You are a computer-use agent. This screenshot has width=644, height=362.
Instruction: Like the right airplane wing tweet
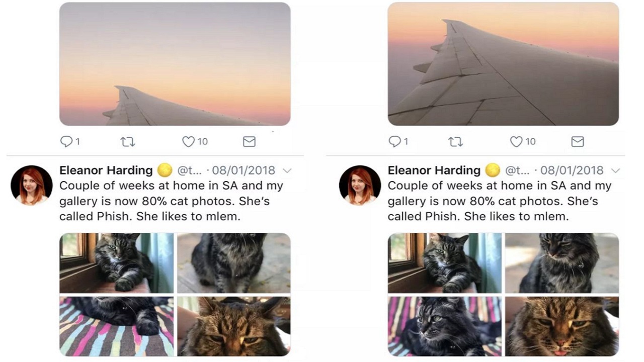click(516, 142)
